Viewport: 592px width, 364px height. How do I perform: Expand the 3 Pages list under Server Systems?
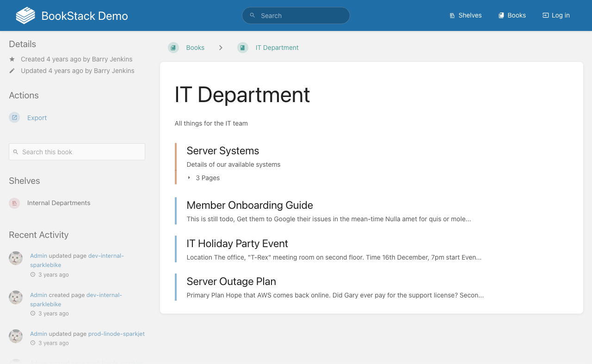203,178
